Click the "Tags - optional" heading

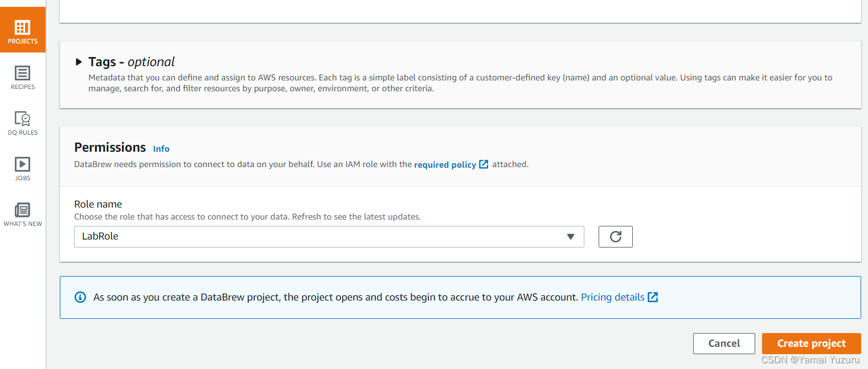132,62
